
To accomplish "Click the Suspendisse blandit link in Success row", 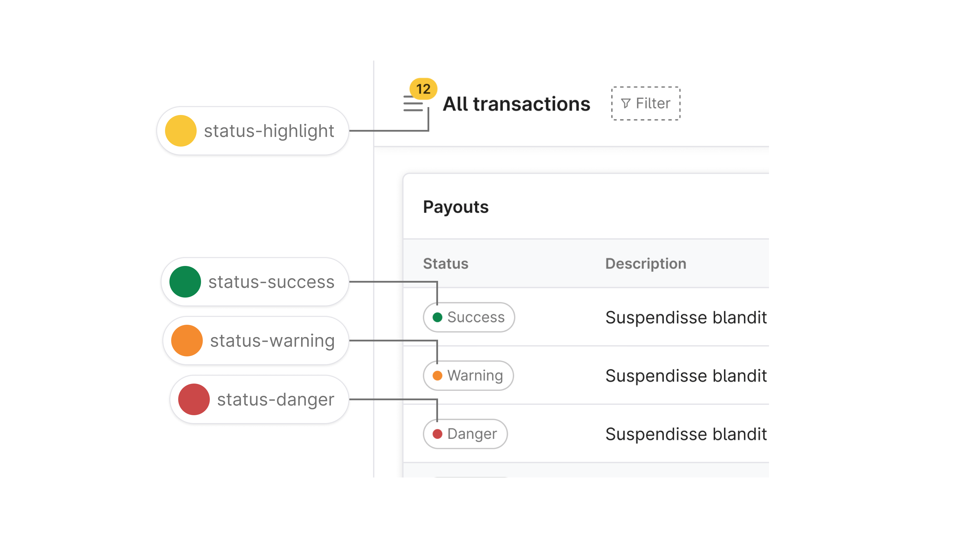I will (686, 317).
